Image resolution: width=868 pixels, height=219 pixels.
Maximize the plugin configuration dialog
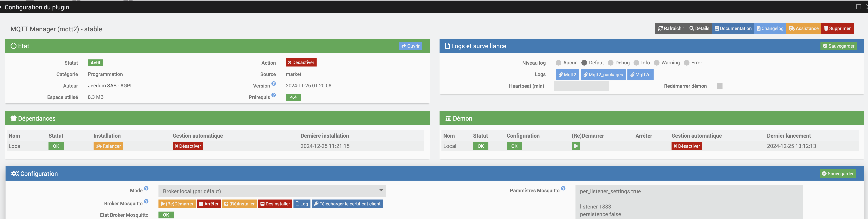[859, 7]
